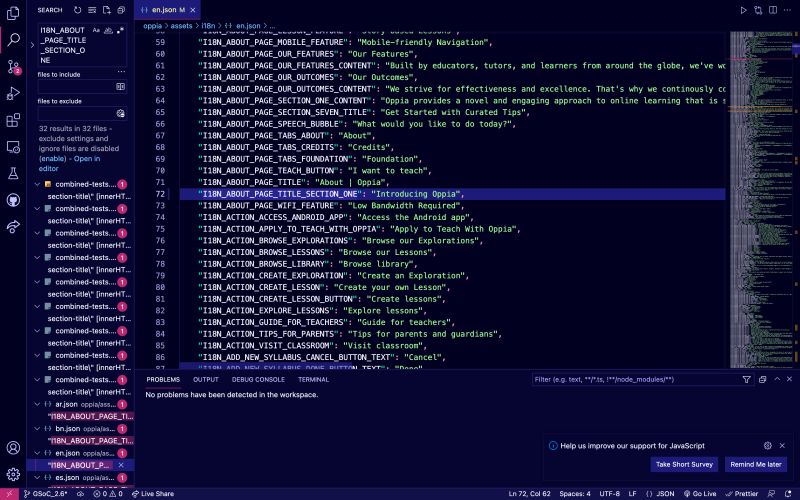Switch to the Problems tab
800x500 pixels.
(163, 380)
